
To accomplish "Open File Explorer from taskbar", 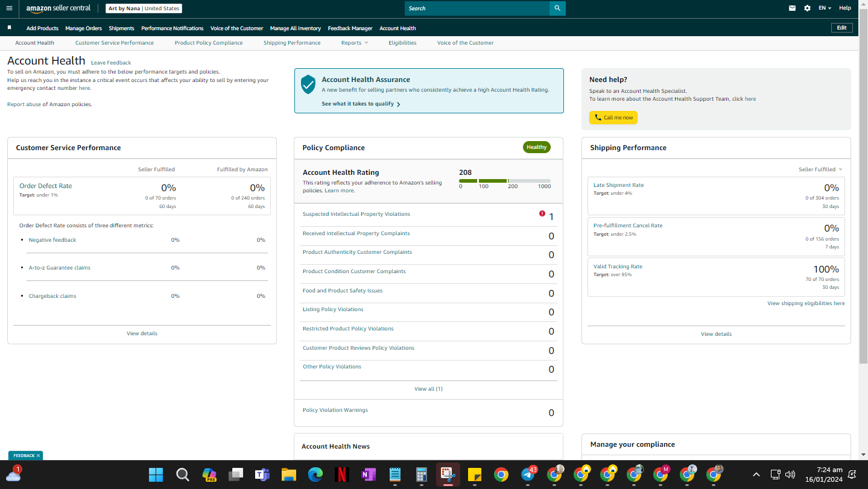I will coord(288,475).
